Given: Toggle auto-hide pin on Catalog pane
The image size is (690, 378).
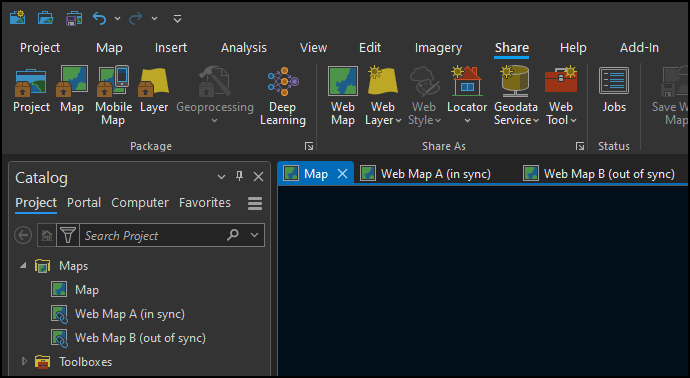Looking at the screenshot, I should [239, 176].
